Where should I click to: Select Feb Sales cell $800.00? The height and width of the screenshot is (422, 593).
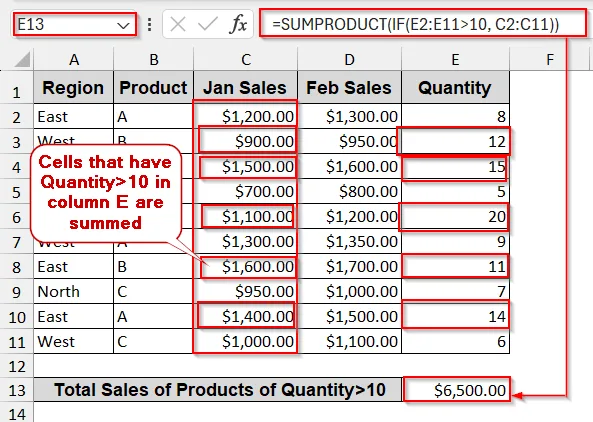tap(349, 192)
